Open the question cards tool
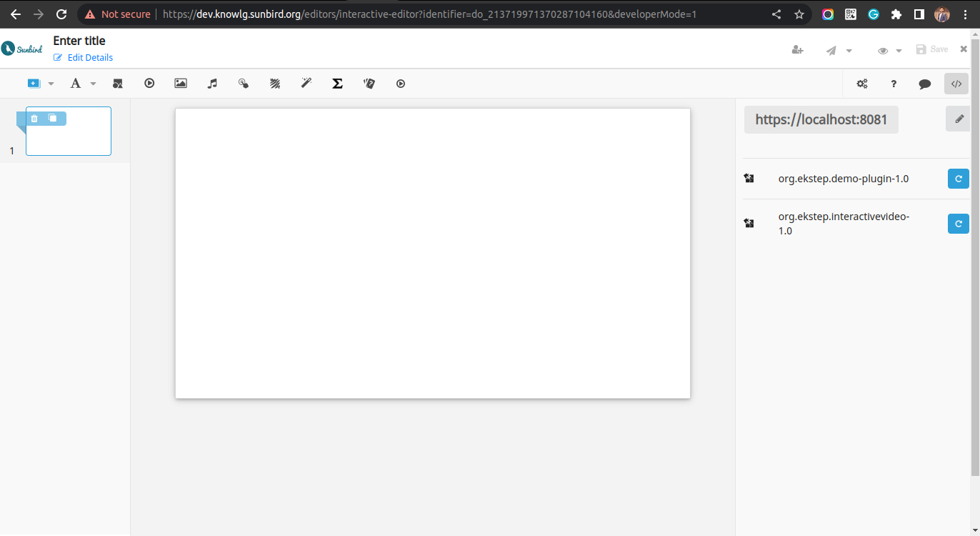This screenshot has height=536, width=980. 369,84
